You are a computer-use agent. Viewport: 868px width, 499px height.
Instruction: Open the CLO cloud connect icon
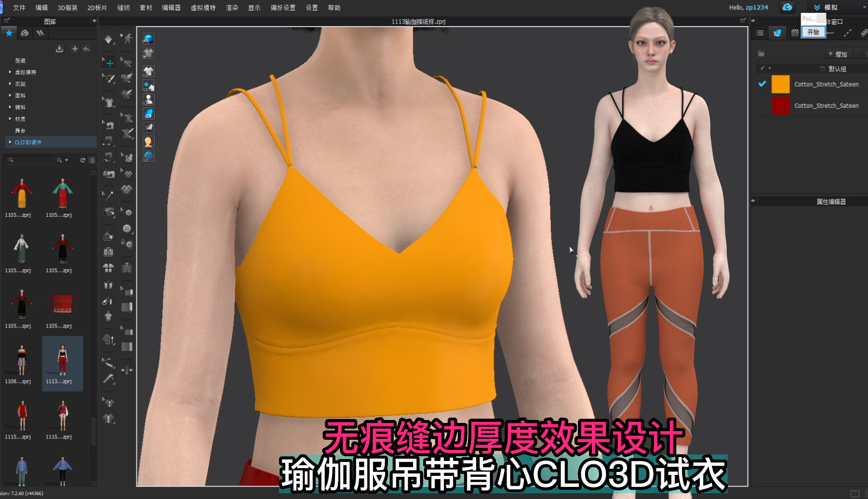tap(787, 7)
